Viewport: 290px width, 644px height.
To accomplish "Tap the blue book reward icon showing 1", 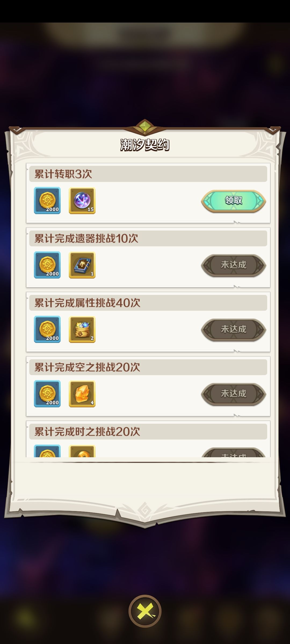I will click(x=82, y=265).
